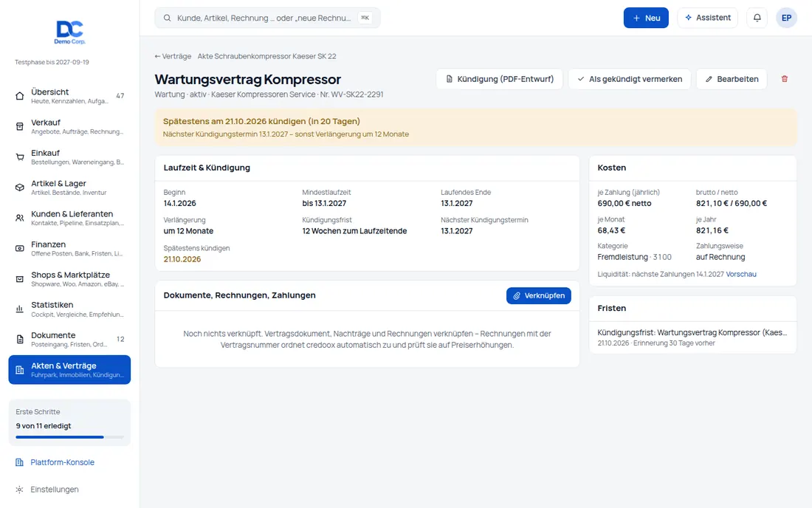812x508 pixels.
Task: Go to Statistiken
Action: (69, 309)
